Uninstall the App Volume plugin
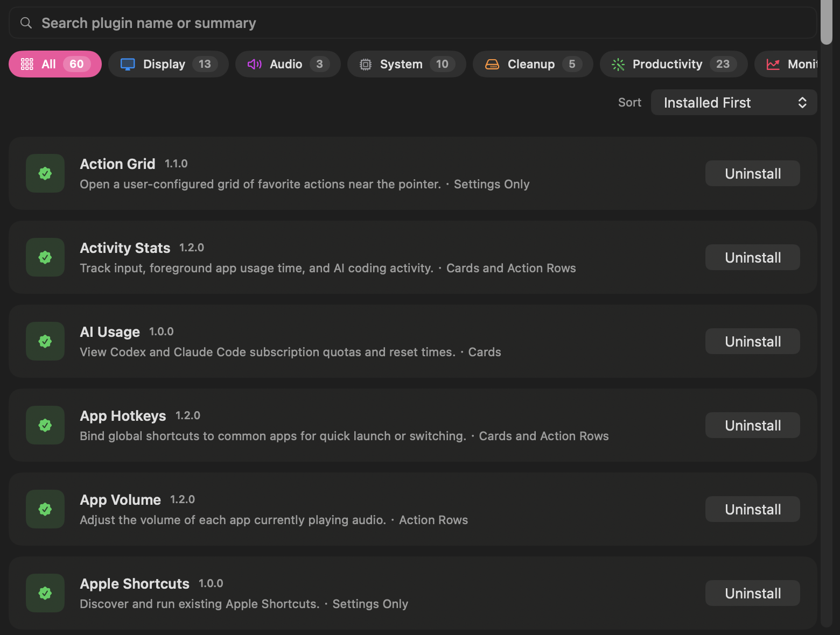 (x=753, y=509)
